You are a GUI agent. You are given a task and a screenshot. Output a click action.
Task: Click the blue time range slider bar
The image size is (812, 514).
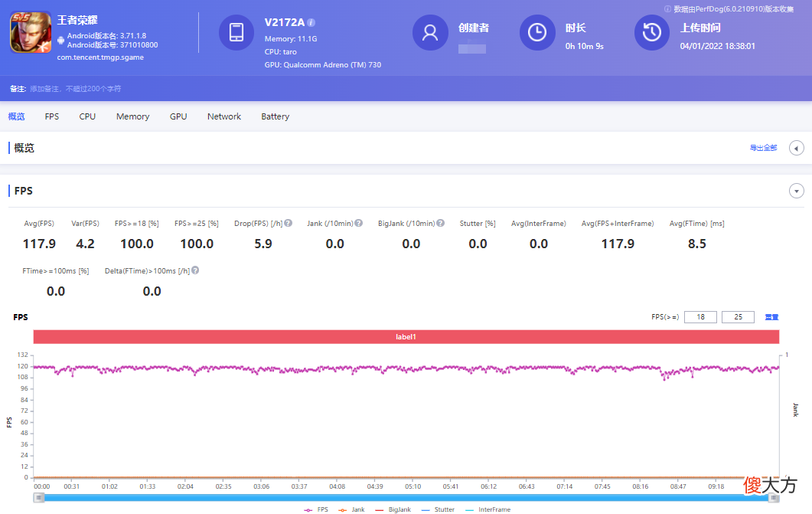[406, 498]
